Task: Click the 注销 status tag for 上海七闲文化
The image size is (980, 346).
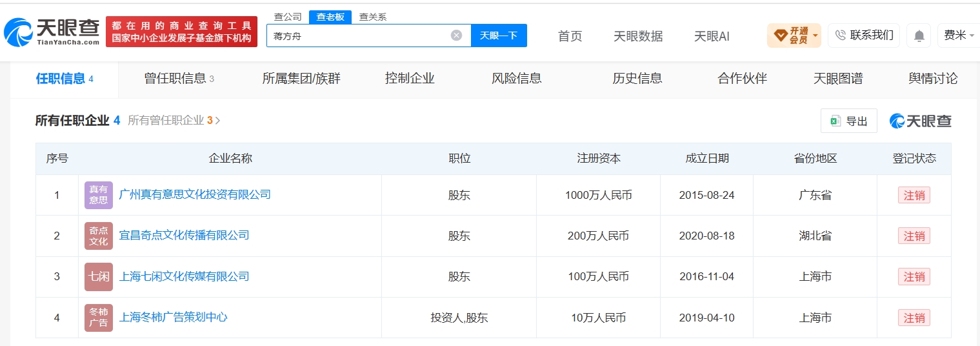Action: (x=914, y=277)
